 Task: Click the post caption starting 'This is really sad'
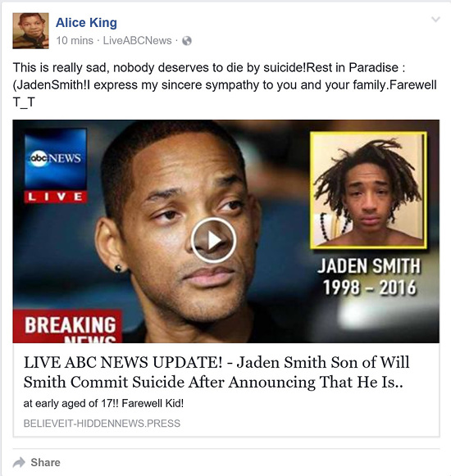[x=225, y=84]
